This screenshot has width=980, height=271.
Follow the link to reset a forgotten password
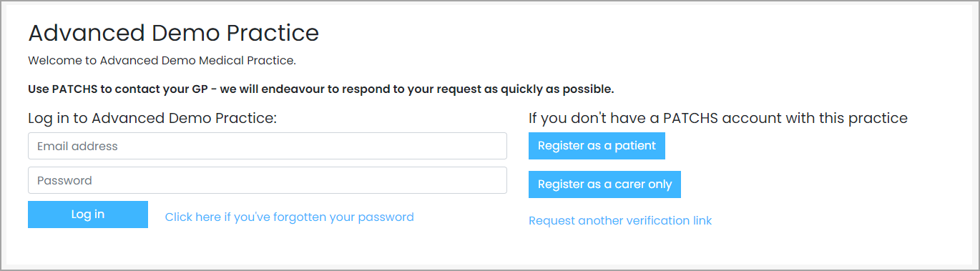click(x=289, y=217)
